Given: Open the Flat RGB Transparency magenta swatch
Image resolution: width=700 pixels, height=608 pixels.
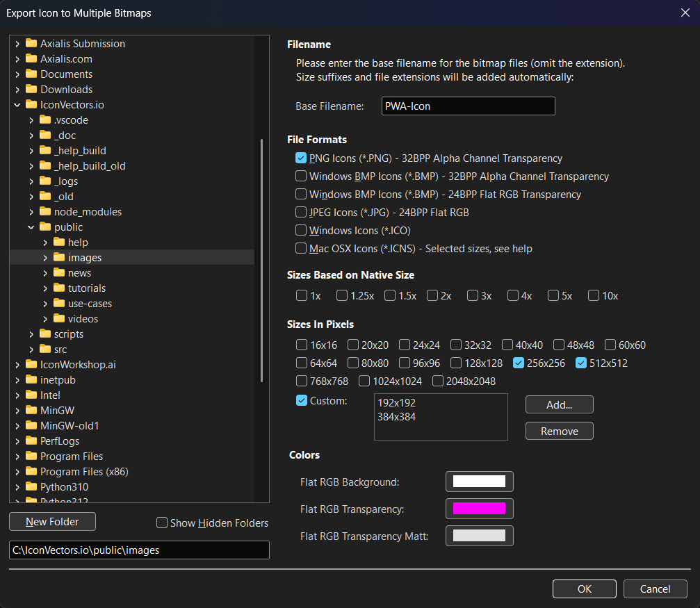Looking at the screenshot, I should (x=479, y=509).
